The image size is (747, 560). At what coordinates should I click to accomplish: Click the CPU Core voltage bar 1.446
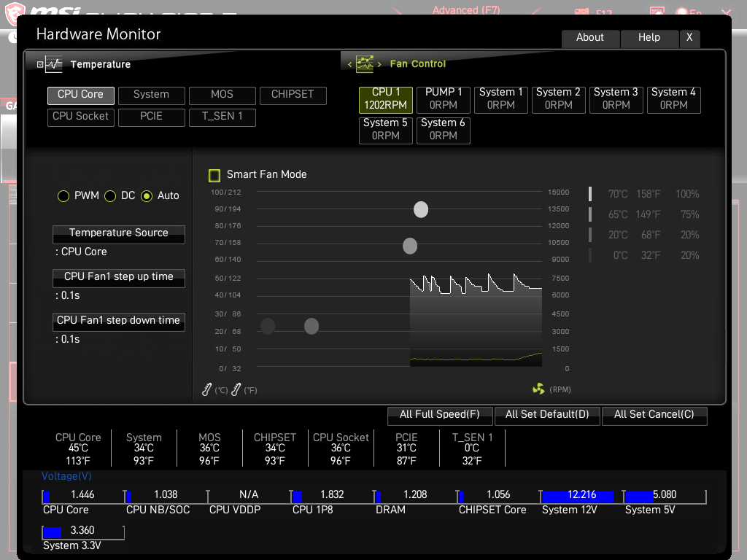click(x=83, y=496)
